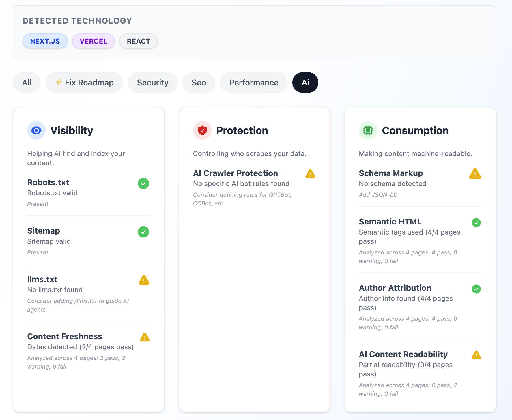Click the warning icon on AI Content Readability
Screen dimensions: 512x420
pos(477,355)
